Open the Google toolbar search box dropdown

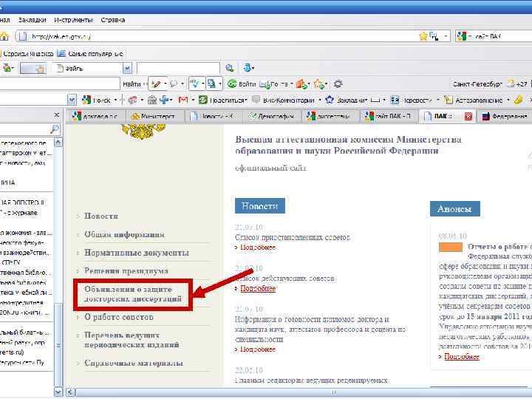pyautogui.click(x=72, y=100)
